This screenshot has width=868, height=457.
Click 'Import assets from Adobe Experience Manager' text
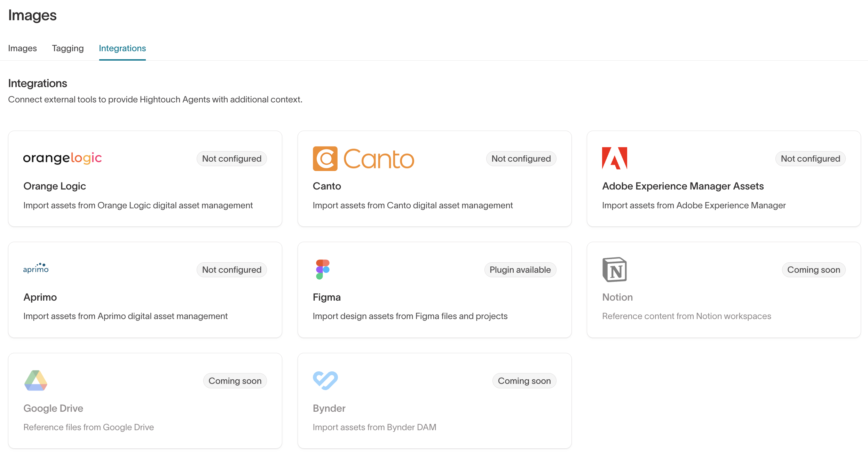pyautogui.click(x=694, y=205)
